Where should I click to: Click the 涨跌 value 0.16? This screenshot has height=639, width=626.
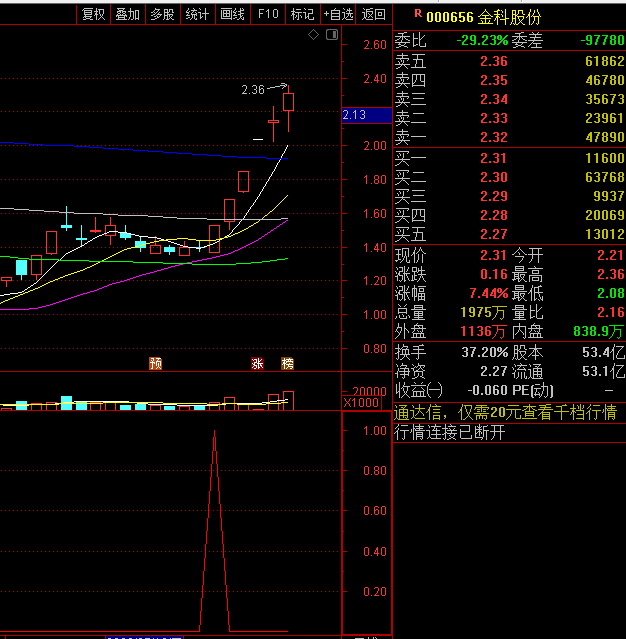[x=494, y=274]
